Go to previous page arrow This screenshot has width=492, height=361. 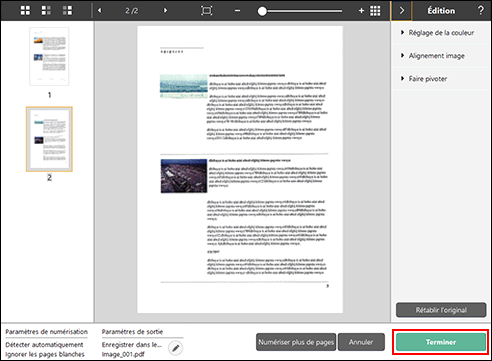99,10
